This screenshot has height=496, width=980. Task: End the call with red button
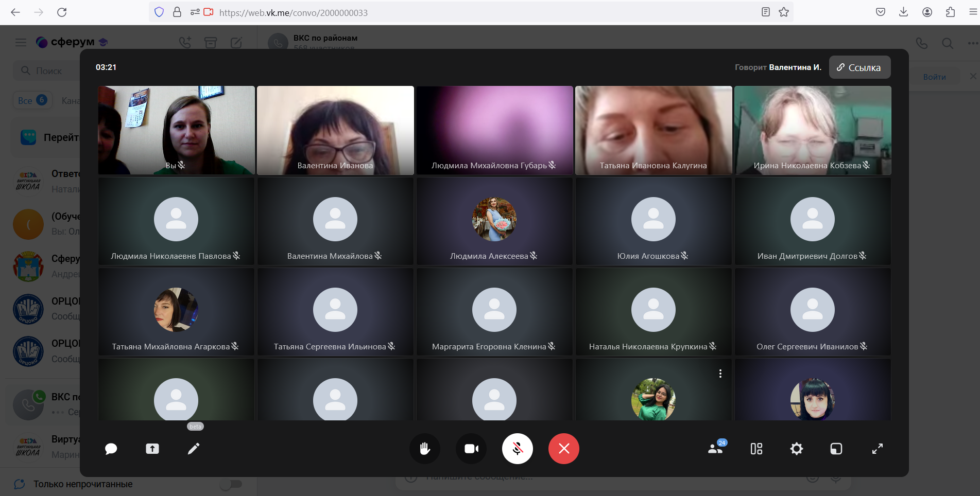(x=563, y=449)
